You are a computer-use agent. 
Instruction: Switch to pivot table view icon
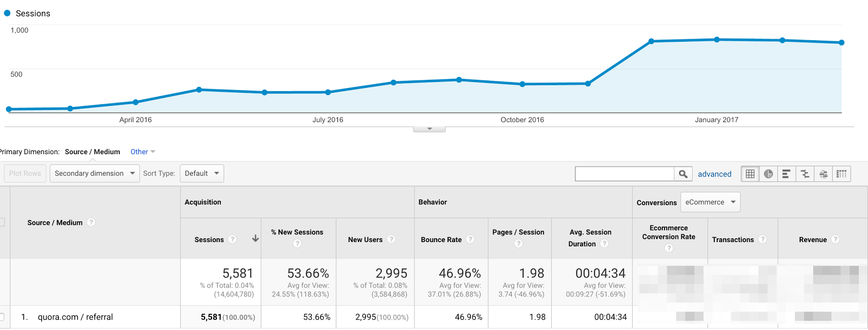[841, 174]
